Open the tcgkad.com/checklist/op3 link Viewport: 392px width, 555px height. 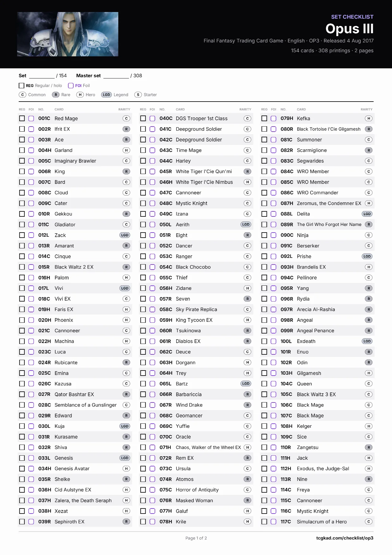coord(345,538)
